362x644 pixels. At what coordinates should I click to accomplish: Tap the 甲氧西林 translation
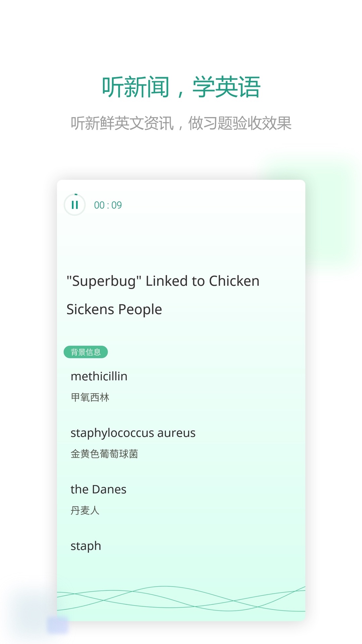90,397
